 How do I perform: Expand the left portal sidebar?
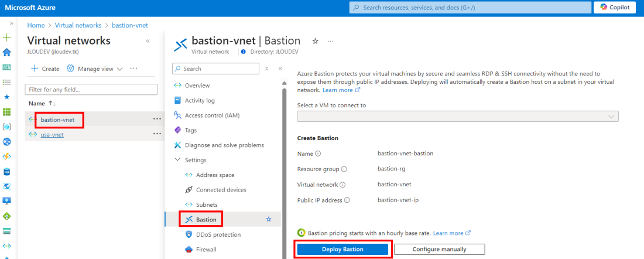(11, 23)
